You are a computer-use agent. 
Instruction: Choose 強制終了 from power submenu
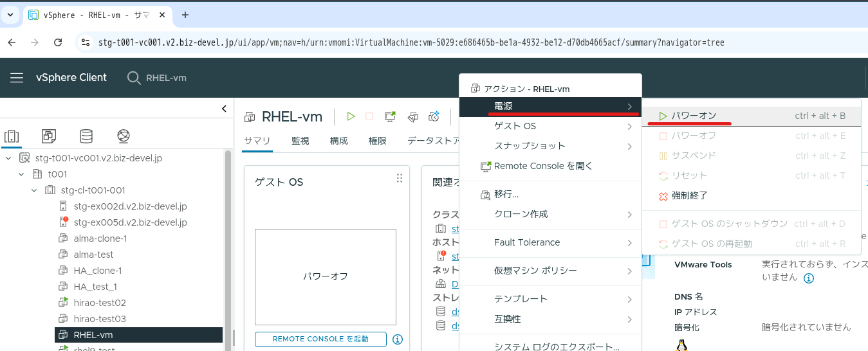pos(752,195)
